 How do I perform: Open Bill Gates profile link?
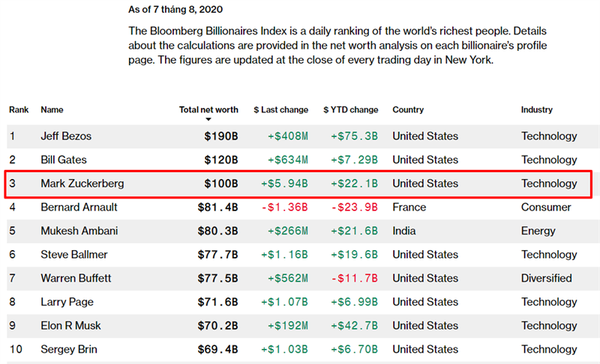pyautogui.click(x=64, y=160)
